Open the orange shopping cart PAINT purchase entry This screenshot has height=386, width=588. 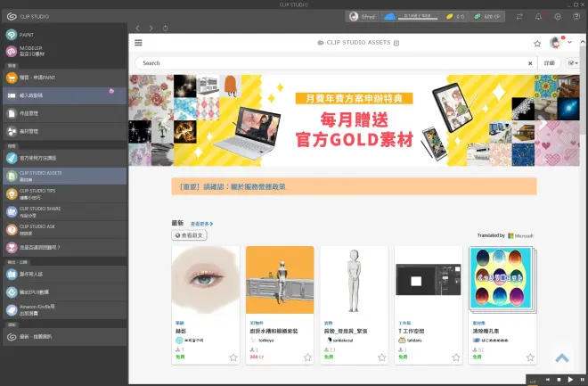(x=64, y=78)
